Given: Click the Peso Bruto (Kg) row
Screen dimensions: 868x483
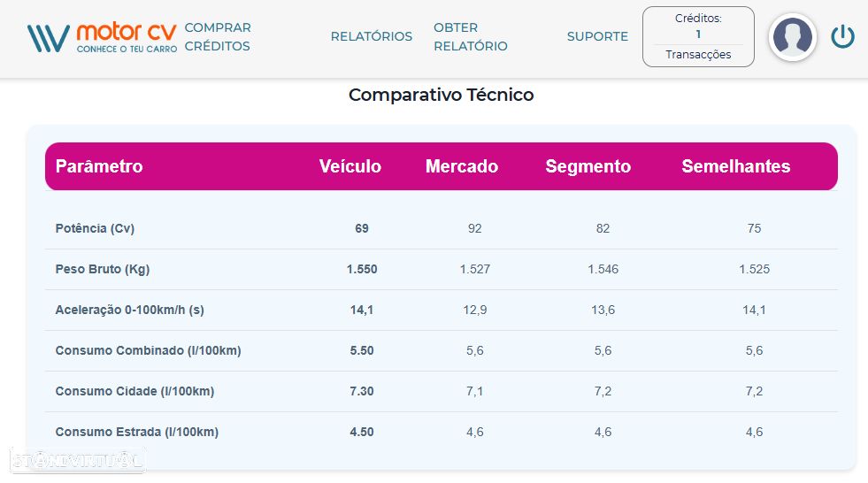Looking at the screenshot, I should coord(102,269).
